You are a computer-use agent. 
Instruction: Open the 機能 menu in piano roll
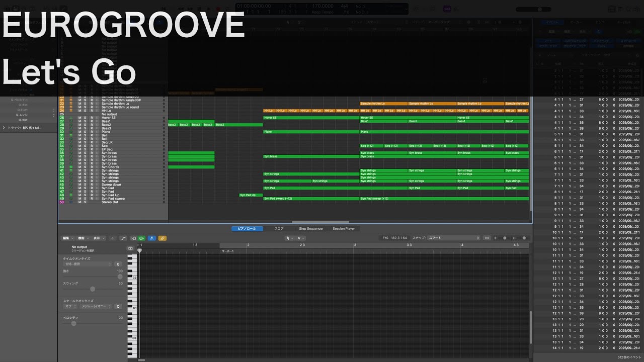tap(83, 238)
